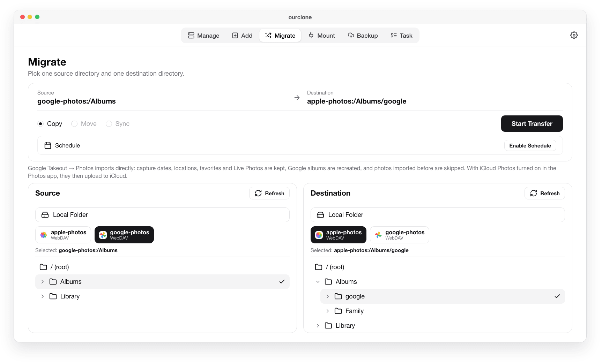
Task: Click folder icon of Source Library row
Action: coord(53,296)
